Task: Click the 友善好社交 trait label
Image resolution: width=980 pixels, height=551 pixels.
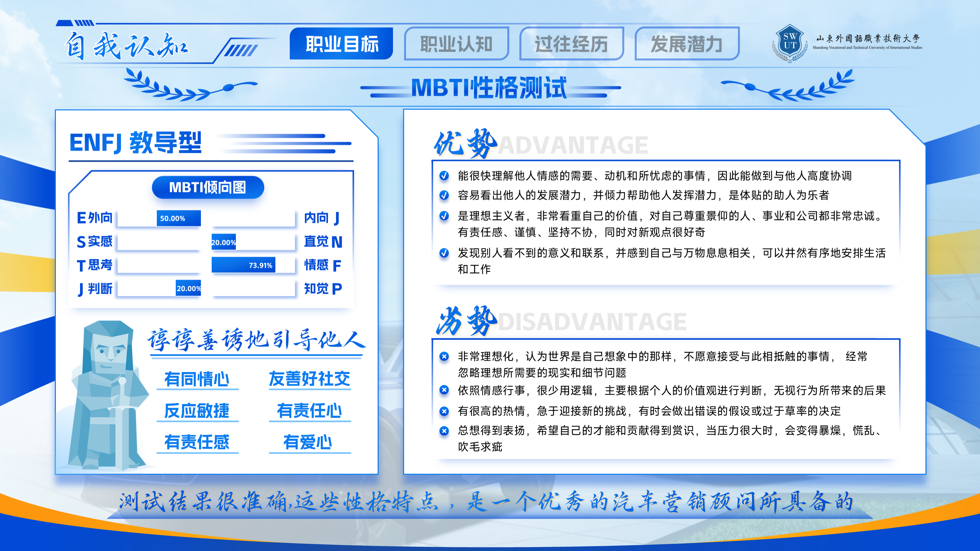Action: [310, 379]
